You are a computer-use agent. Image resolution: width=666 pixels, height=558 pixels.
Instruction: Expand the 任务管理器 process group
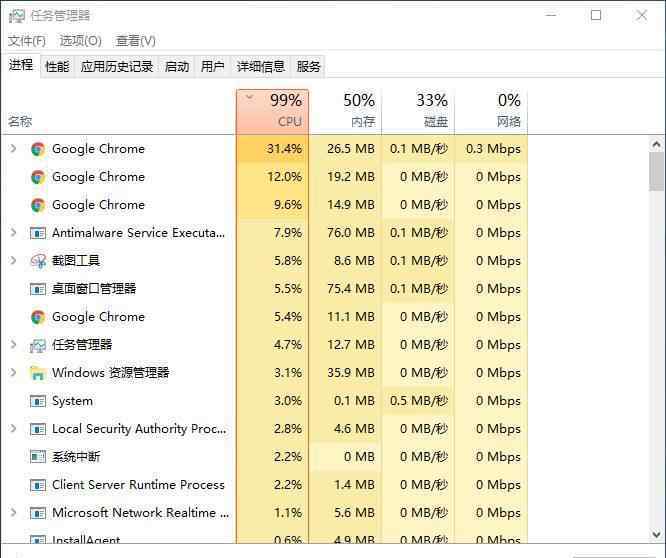(13, 344)
